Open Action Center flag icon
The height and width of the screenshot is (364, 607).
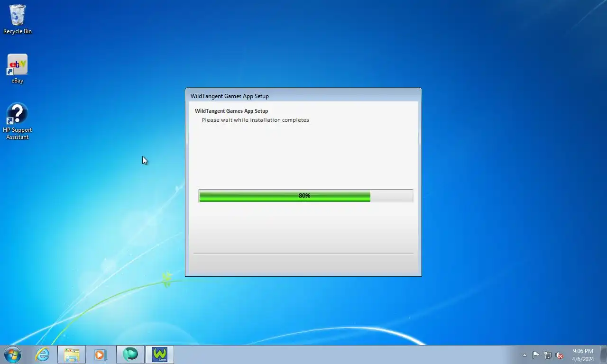536,355
